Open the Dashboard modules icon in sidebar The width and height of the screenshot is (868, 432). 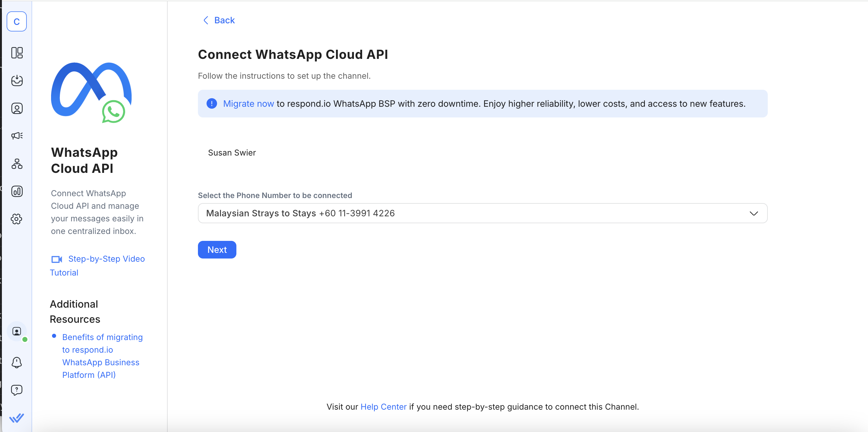pos(17,53)
